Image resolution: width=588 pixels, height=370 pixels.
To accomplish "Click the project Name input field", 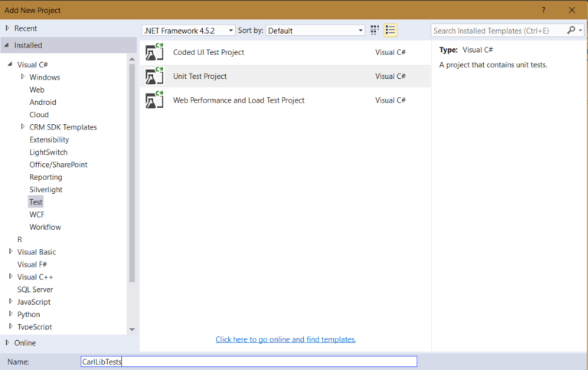I will click(249, 362).
